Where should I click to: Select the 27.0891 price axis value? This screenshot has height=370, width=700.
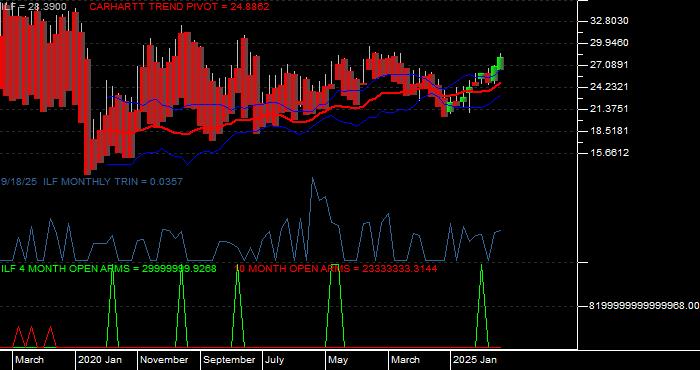tap(609, 65)
